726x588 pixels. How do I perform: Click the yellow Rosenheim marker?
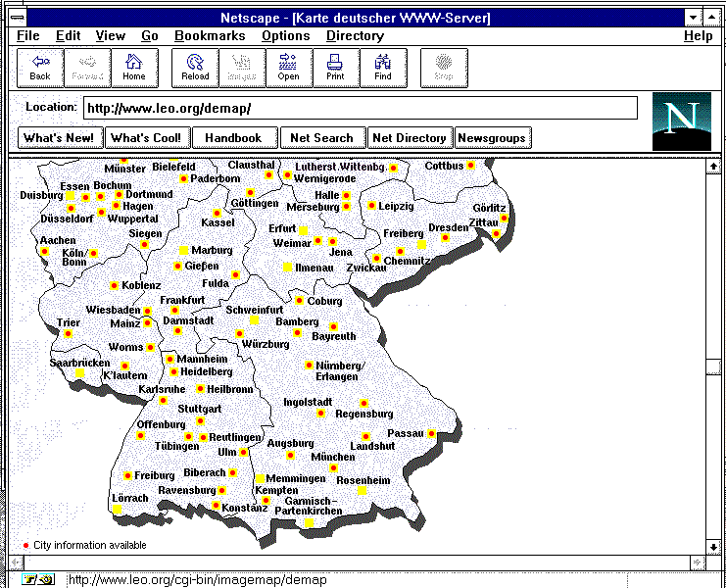click(363, 490)
